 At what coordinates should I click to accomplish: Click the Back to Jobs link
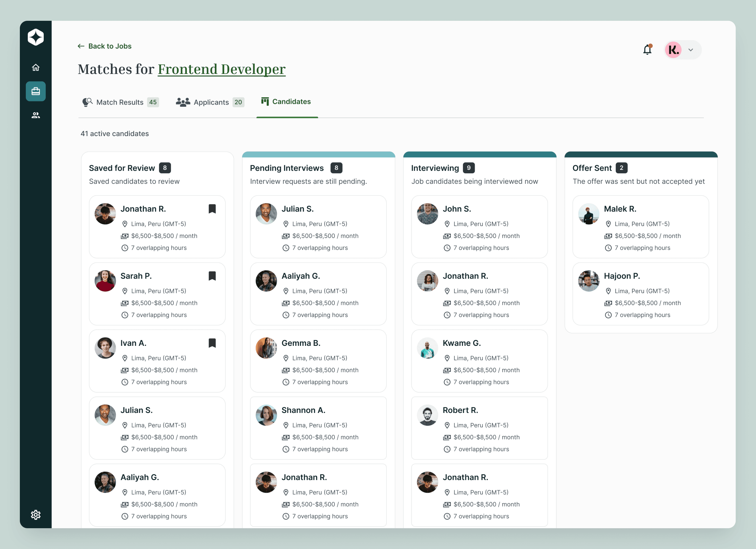tap(110, 46)
